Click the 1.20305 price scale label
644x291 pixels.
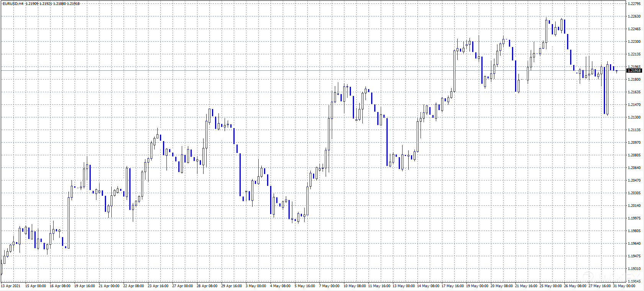(x=634, y=193)
